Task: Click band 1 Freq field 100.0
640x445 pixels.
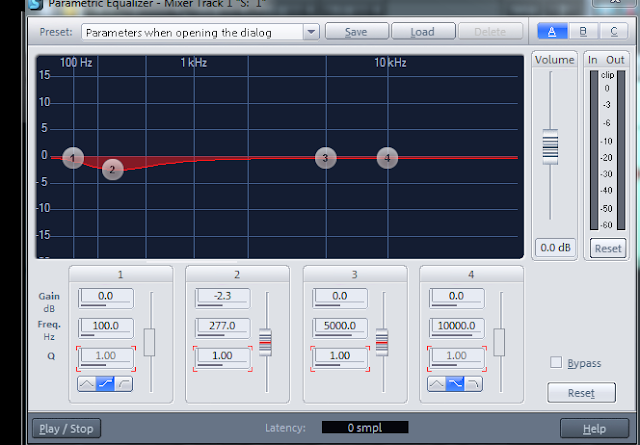Action: (x=106, y=328)
